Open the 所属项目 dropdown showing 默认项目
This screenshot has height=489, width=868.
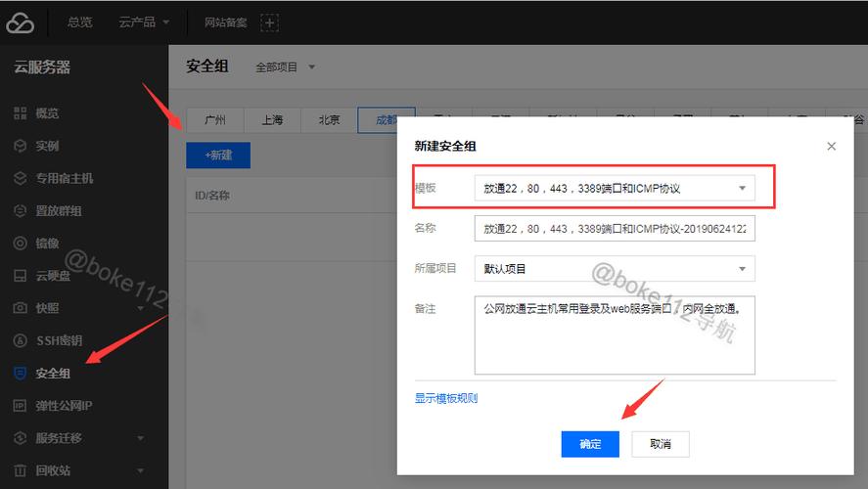(x=615, y=269)
